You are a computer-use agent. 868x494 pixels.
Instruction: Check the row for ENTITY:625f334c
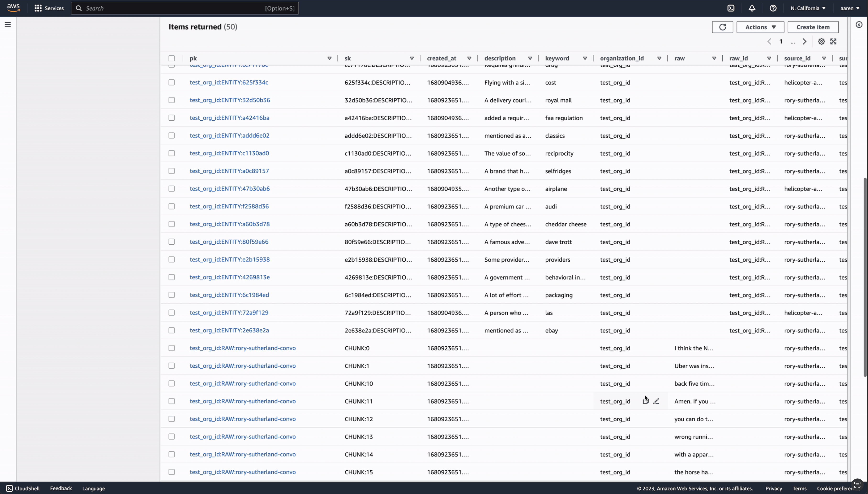point(171,82)
